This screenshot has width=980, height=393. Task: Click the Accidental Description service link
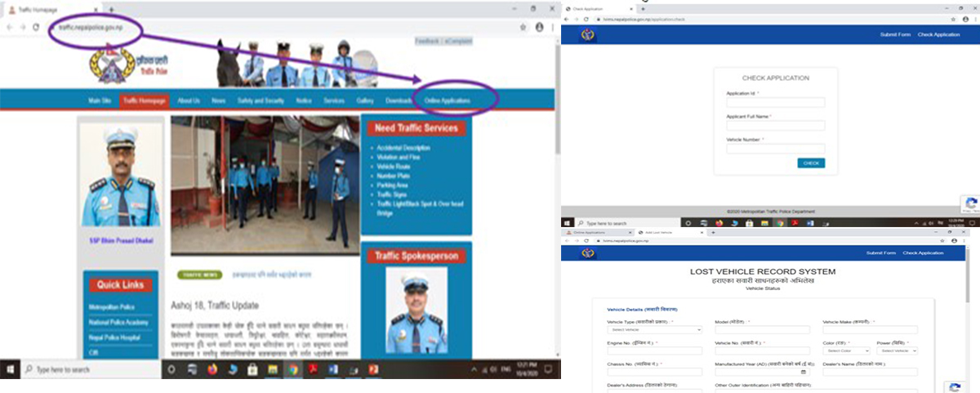[x=404, y=148]
